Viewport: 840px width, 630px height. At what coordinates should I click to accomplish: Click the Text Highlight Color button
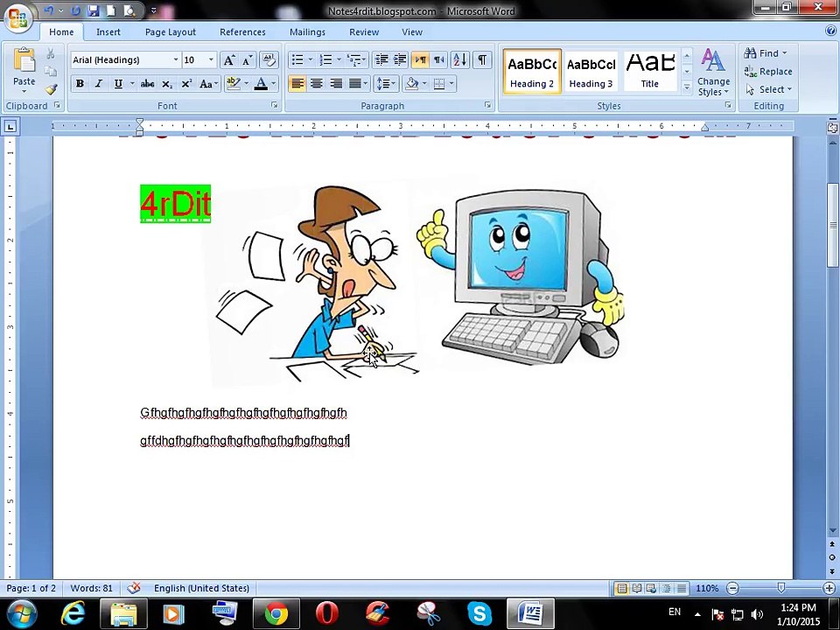point(233,84)
